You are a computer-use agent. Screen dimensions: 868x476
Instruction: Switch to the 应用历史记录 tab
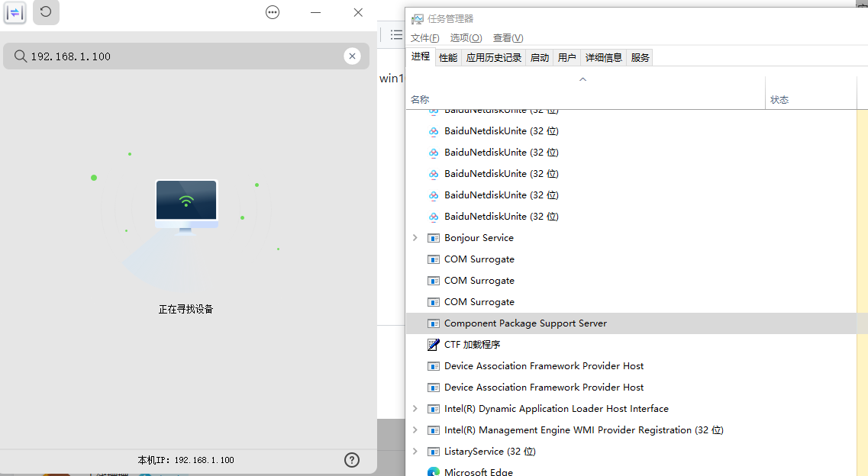pos(493,57)
